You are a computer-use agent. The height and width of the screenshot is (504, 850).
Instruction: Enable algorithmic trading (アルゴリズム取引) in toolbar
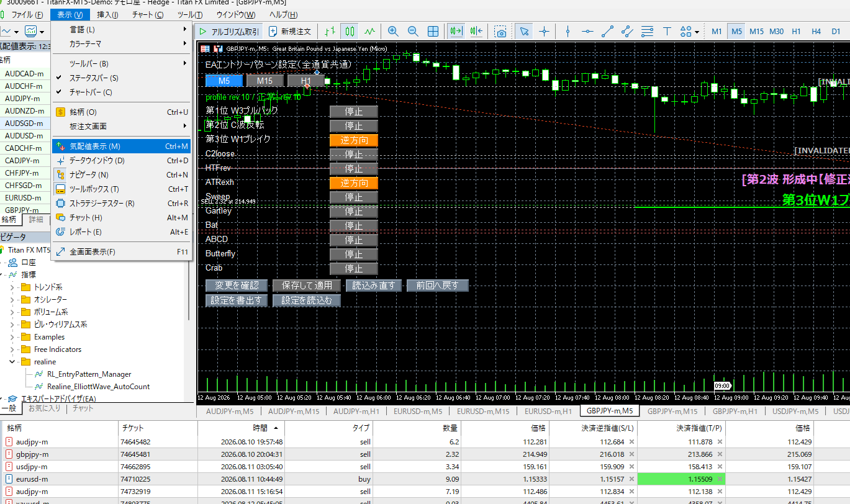229,31
